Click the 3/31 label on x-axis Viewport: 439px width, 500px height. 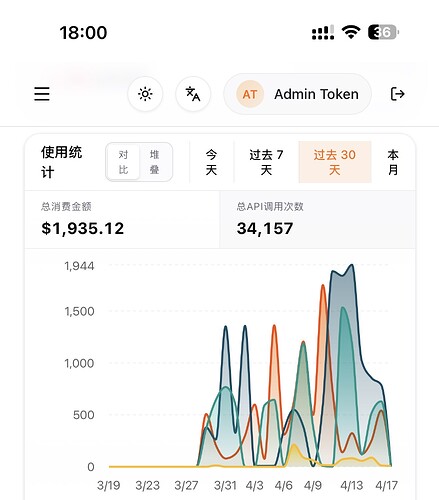[225, 485]
